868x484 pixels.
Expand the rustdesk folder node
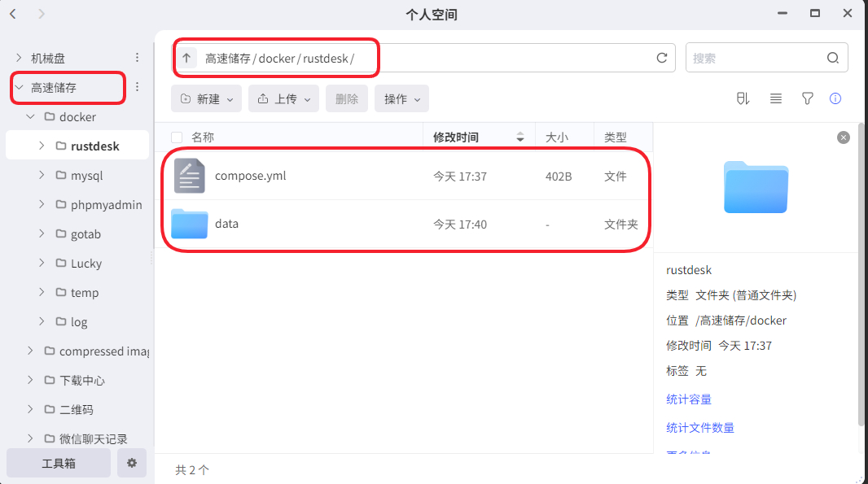coord(42,146)
